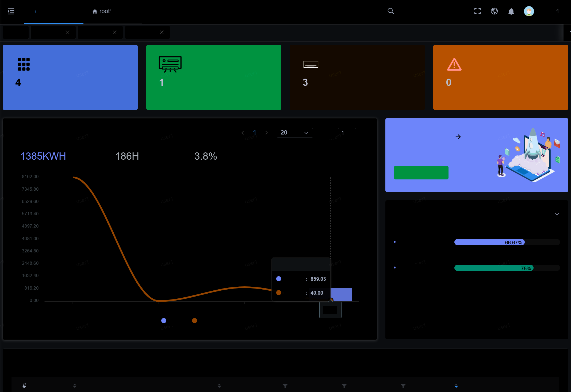Toggle sort arrows next to # column
The width and height of the screenshot is (571, 392).
(75, 386)
